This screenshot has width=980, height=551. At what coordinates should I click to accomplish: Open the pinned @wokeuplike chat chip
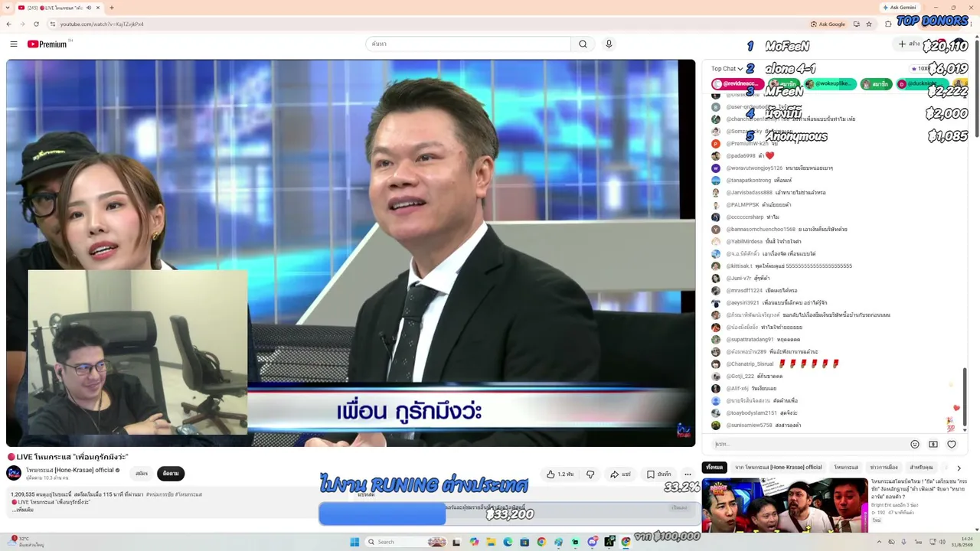coord(829,83)
